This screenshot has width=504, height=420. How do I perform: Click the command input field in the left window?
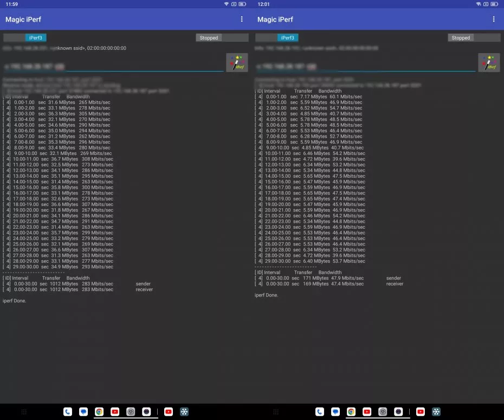tap(113, 66)
